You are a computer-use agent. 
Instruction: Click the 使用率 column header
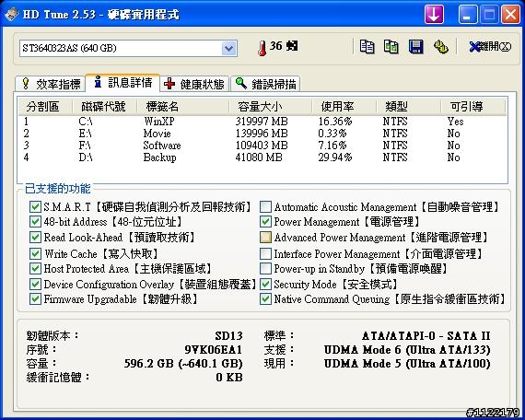pyautogui.click(x=344, y=107)
